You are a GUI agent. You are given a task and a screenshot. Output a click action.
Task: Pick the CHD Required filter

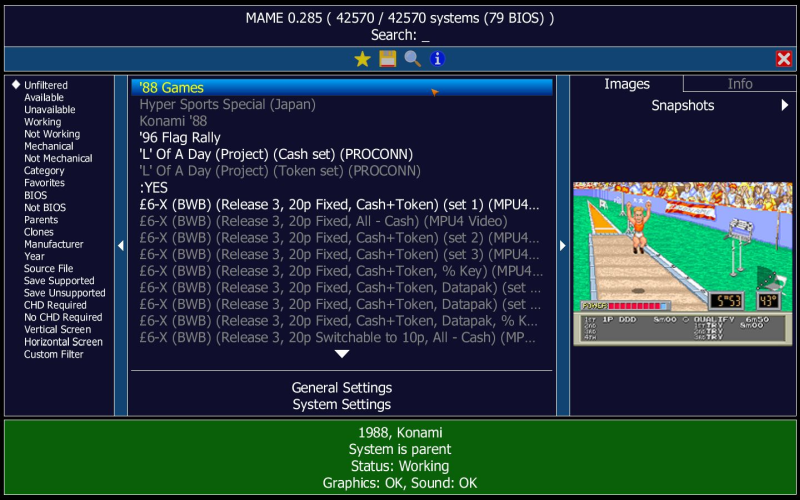pos(55,305)
